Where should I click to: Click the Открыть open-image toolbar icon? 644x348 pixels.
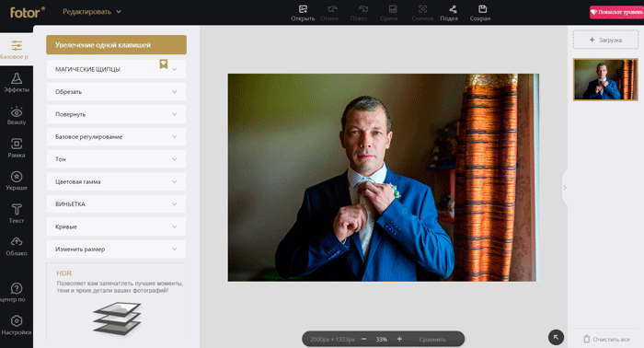pyautogui.click(x=303, y=13)
